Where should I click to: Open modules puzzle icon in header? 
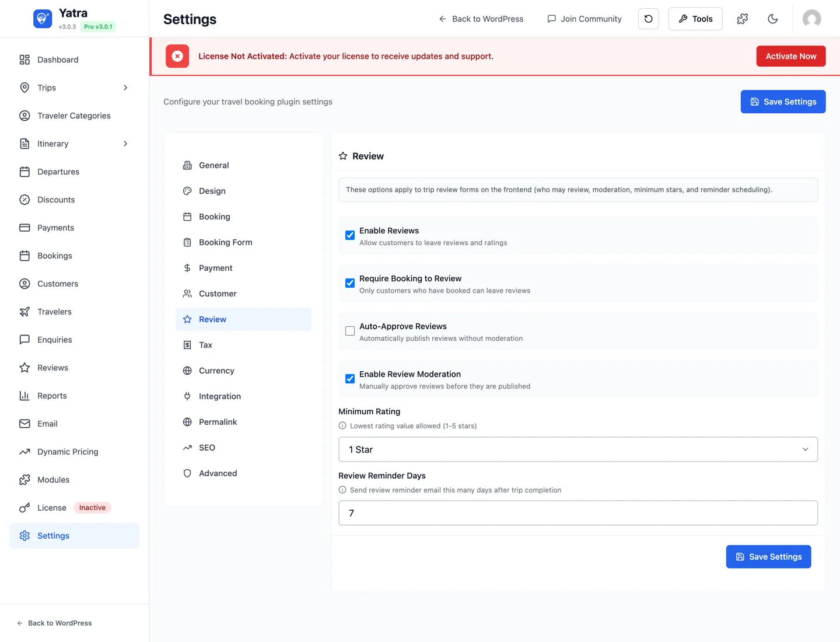coord(743,19)
